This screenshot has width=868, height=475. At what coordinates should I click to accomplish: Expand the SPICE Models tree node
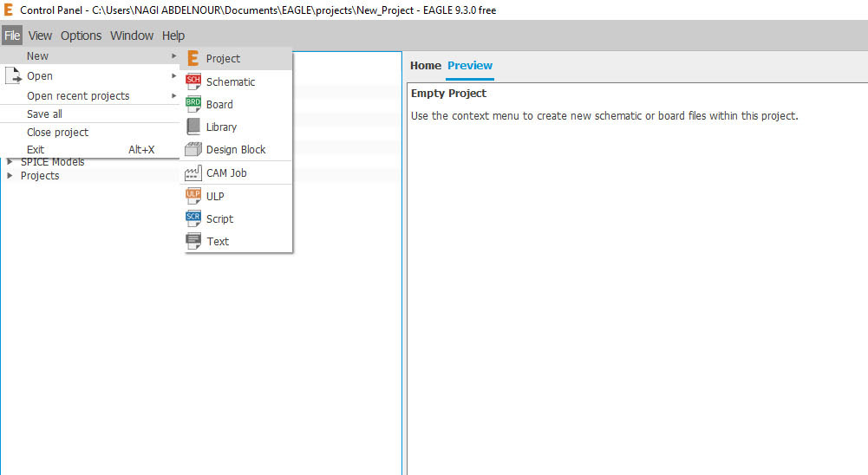[10, 161]
